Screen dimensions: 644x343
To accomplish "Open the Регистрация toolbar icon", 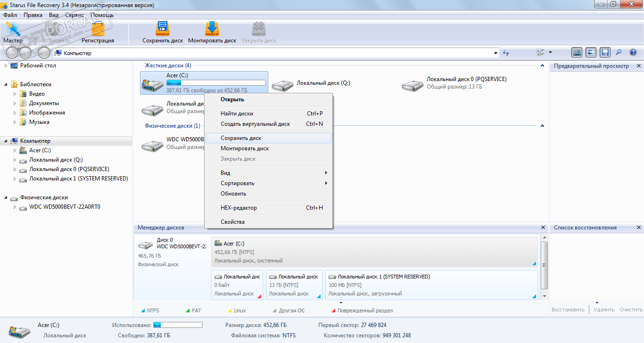I will 98,29.
